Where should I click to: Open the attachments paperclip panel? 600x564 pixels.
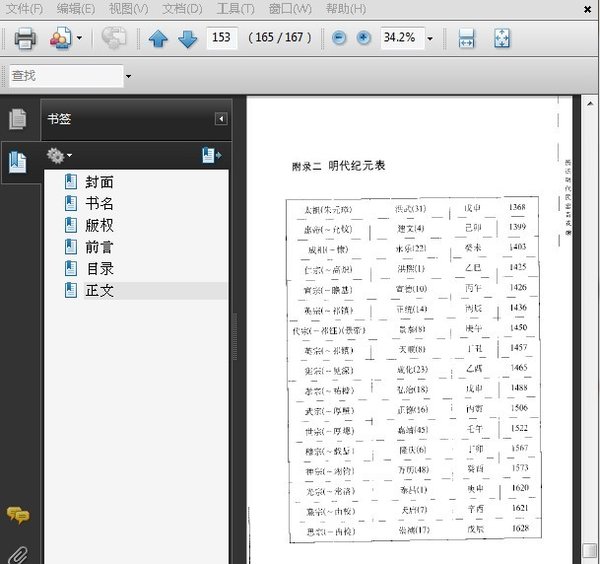18,552
